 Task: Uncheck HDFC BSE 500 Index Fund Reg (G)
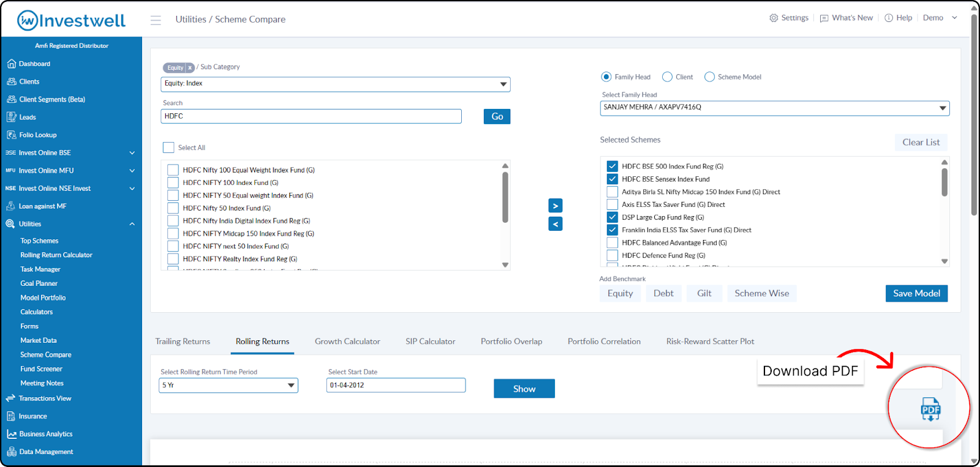pyautogui.click(x=612, y=166)
